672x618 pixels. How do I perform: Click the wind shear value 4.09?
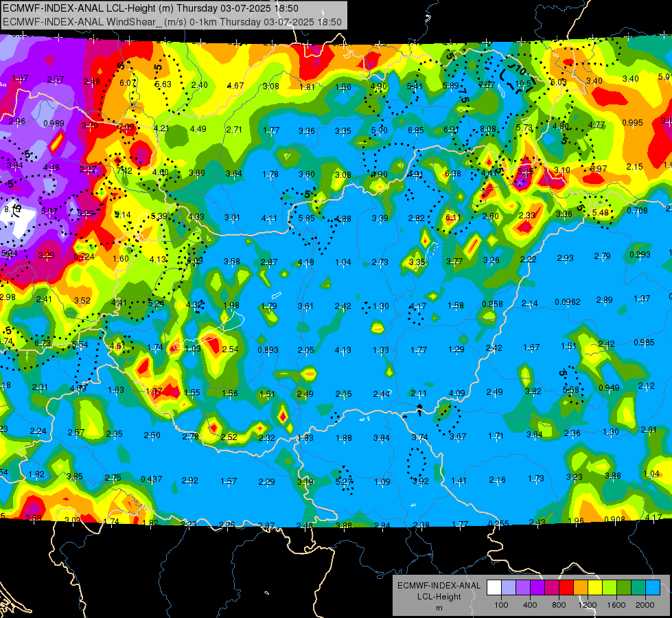pos(457,393)
